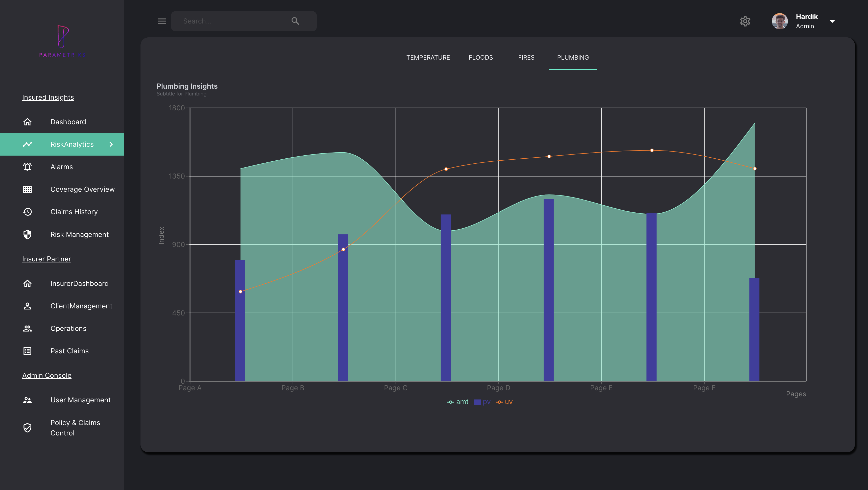Click the Alarms bell icon
The image size is (868, 490).
point(27,167)
